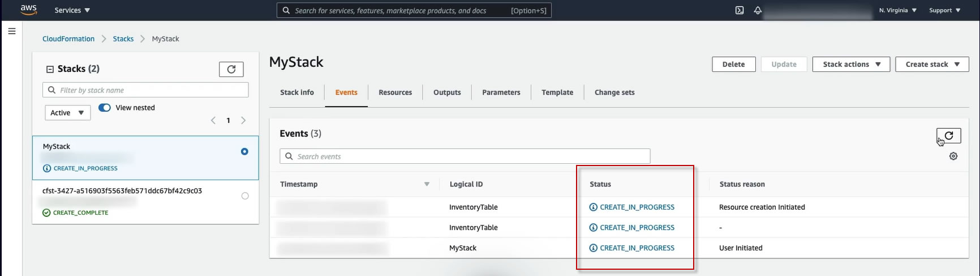Open the Create stack dropdown
Screen dimensions: 980x276
932,65
